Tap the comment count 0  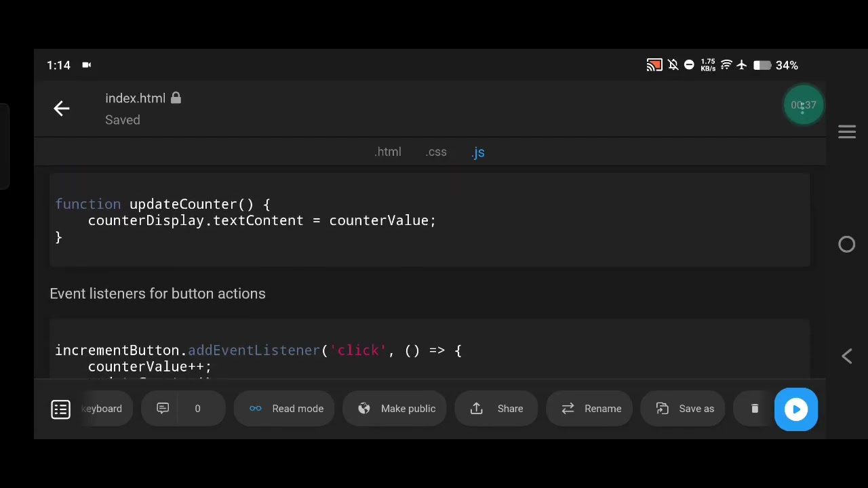[x=197, y=409]
